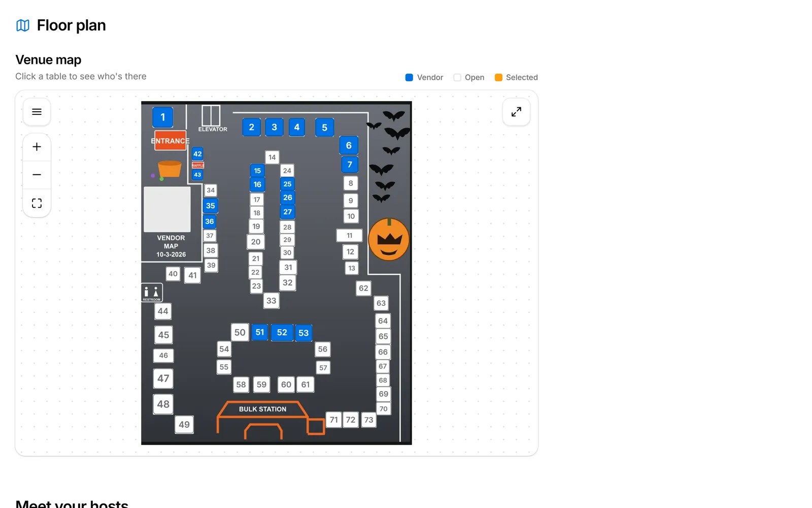The width and height of the screenshot is (812, 508).
Task: Select vendor table 3
Action: click(x=274, y=127)
